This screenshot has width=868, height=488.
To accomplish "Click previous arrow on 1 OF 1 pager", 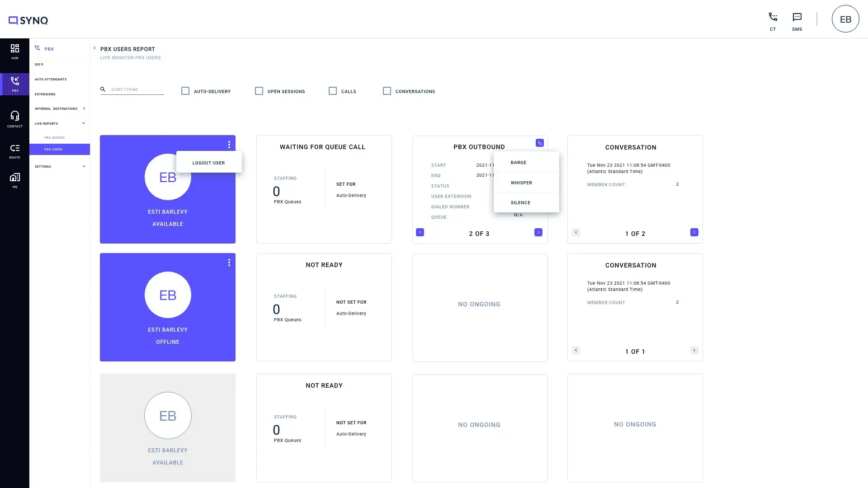I will [576, 350].
